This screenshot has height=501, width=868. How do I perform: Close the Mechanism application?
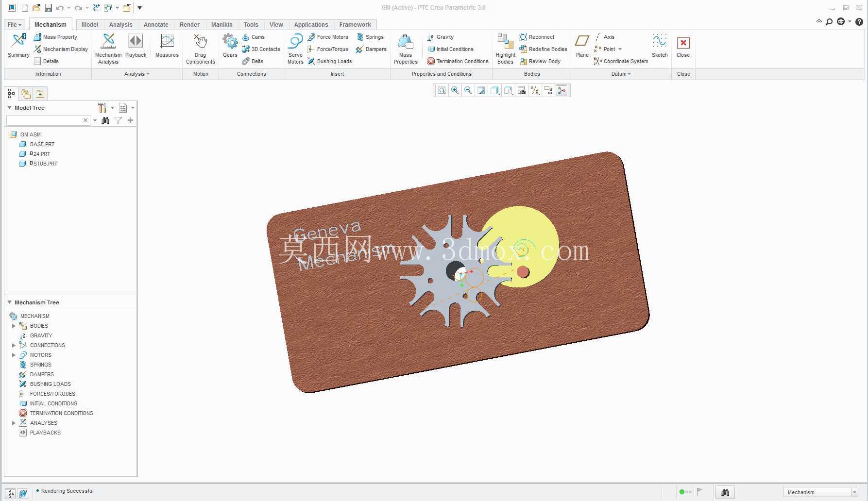pyautogui.click(x=683, y=46)
